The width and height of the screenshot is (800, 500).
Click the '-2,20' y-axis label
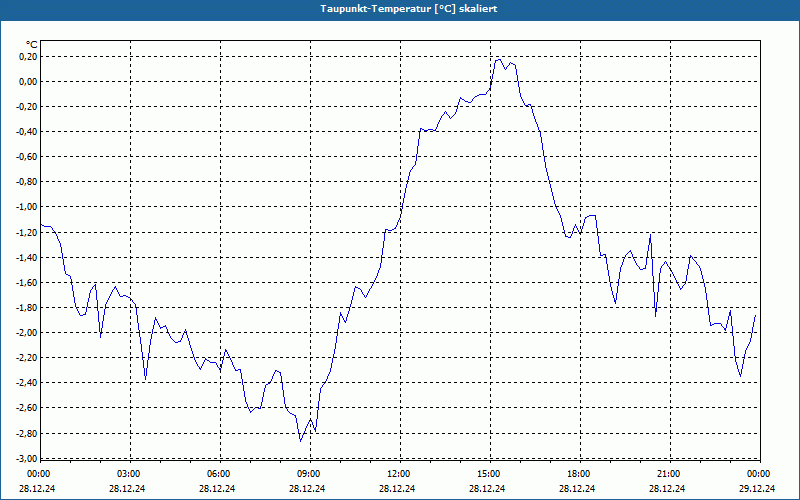[28, 358]
